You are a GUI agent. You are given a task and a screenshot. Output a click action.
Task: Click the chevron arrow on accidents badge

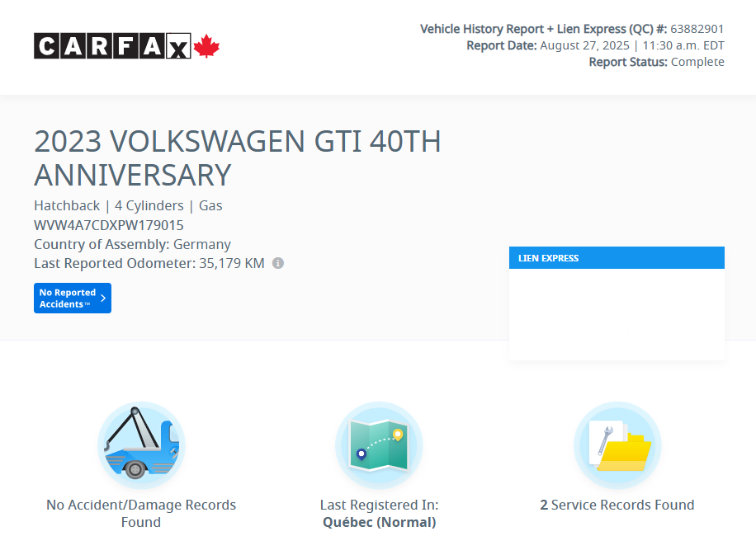[103, 299]
